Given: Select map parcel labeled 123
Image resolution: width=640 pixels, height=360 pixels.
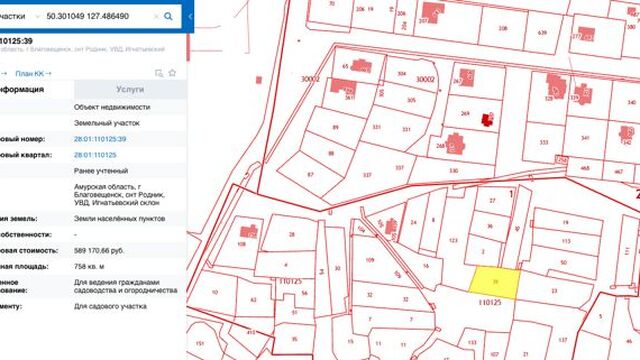Looking at the screenshot, I should 453,240.
